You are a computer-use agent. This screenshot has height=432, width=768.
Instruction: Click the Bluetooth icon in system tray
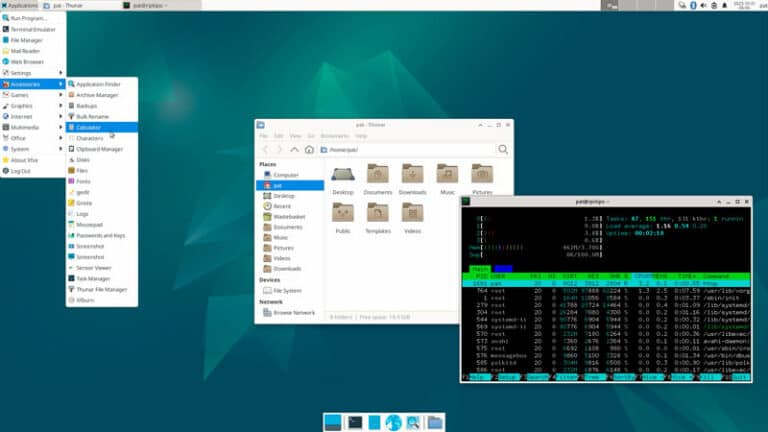(x=691, y=5)
